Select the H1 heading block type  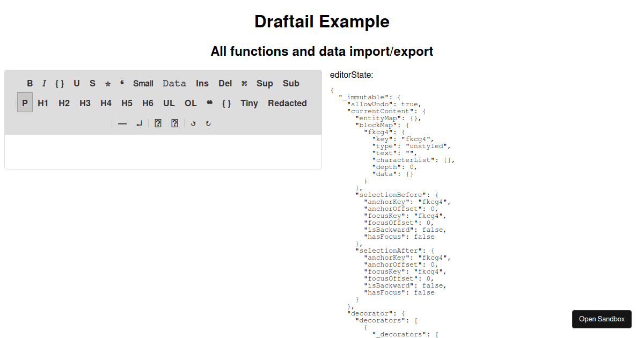(x=43, y=103)
